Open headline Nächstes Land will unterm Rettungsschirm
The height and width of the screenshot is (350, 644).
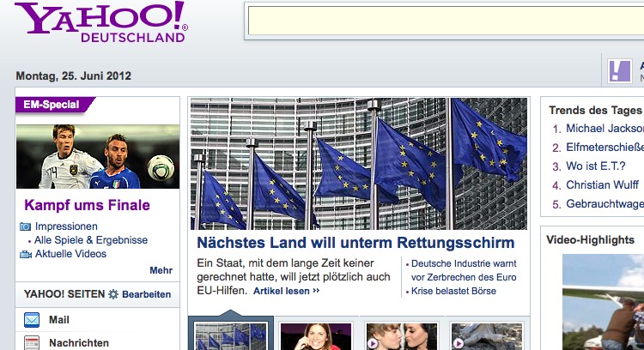[x=355, y=243]
